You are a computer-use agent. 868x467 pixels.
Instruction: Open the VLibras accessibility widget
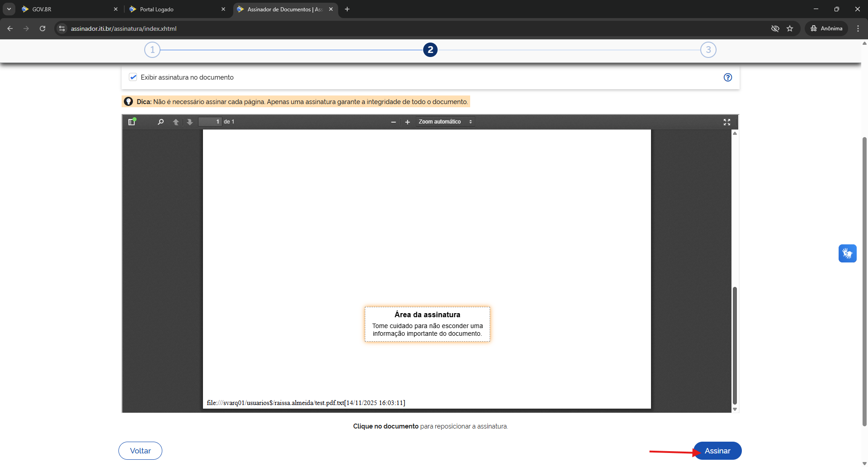pyautogui.click(x=847, y=253)
